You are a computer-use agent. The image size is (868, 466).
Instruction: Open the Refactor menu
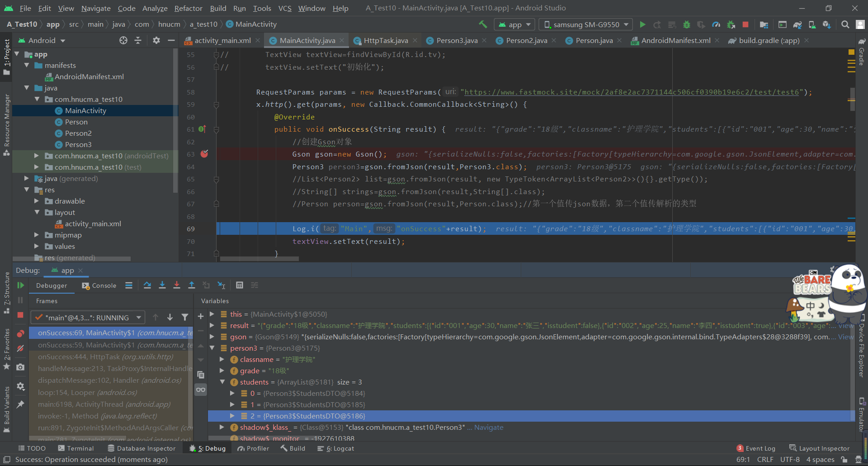click(188, 8)
